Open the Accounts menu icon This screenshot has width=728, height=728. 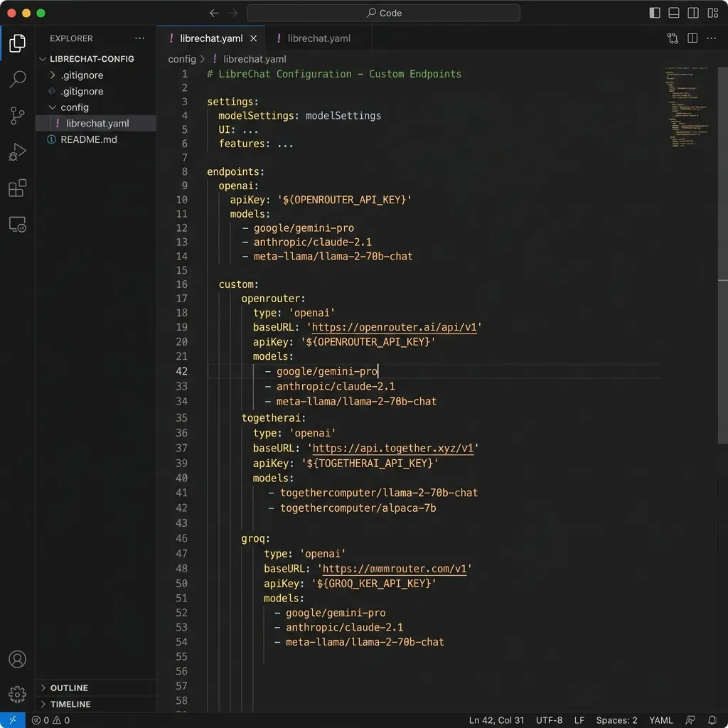17,659
